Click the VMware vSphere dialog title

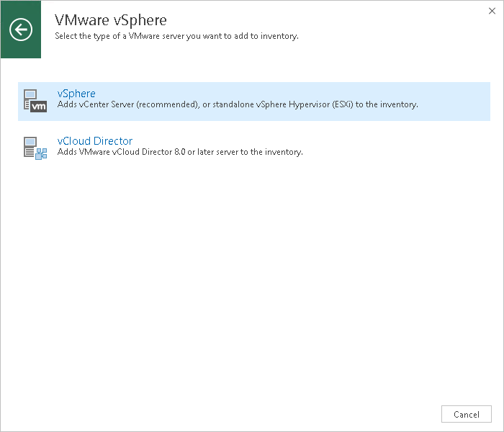(111, 20)
